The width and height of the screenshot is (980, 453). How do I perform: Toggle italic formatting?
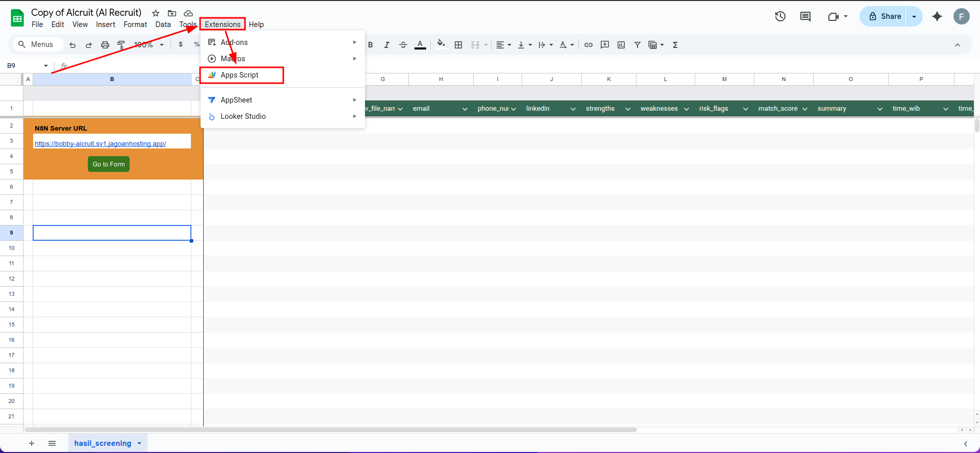pyautogui.click(x=387, y=45)
